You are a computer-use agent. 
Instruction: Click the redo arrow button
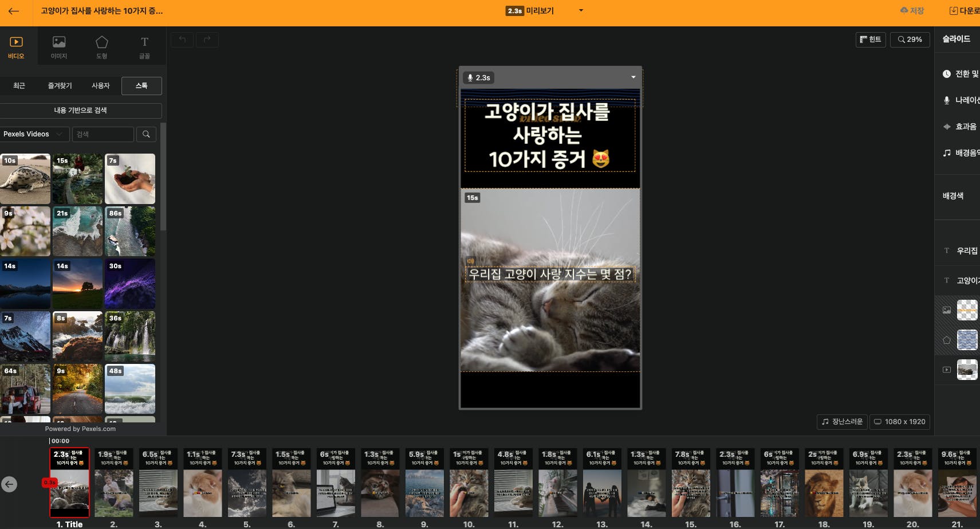click(207, 40)
